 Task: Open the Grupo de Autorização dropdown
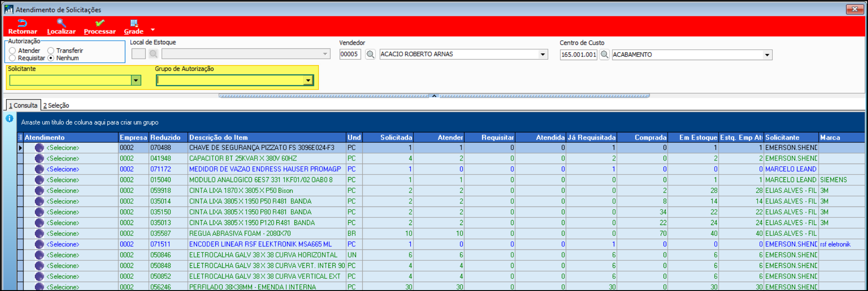[308, 80]
